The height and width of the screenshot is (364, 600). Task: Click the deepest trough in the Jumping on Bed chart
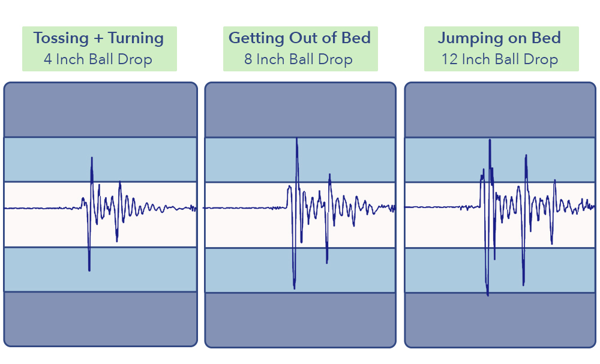pyautogui.click(x=487, y=294)
